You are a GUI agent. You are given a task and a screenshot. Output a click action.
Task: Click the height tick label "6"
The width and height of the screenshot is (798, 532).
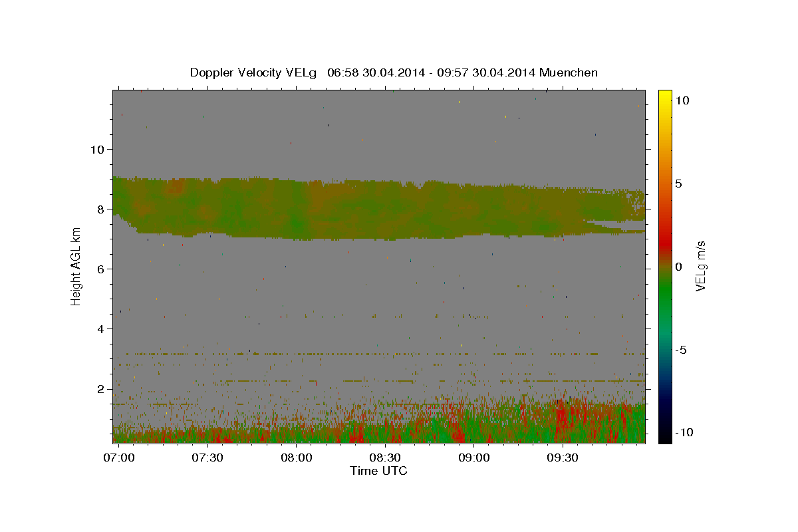(100, 269)
